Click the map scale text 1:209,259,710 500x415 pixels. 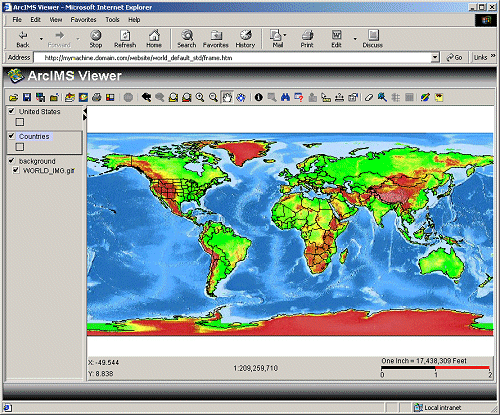tap(255, 368)
